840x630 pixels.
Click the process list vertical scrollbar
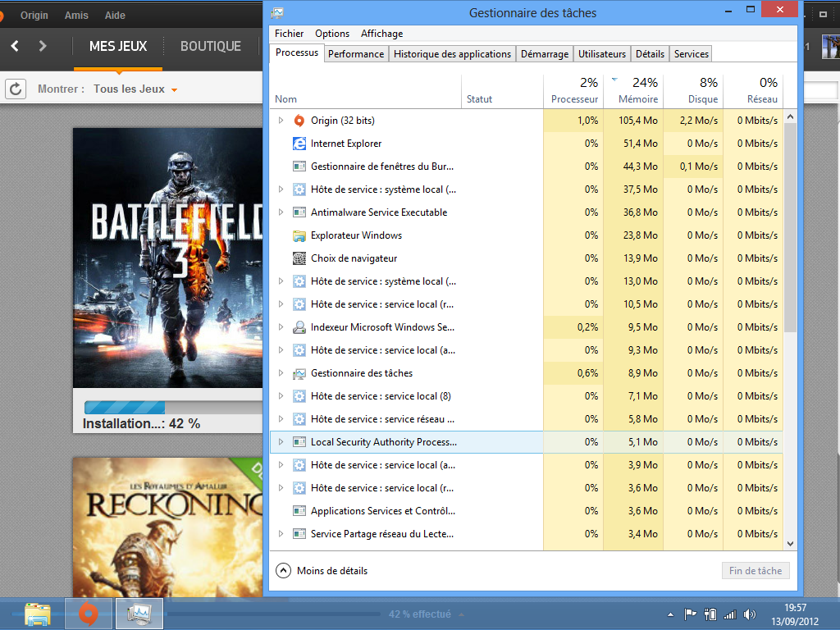point(790,228)
